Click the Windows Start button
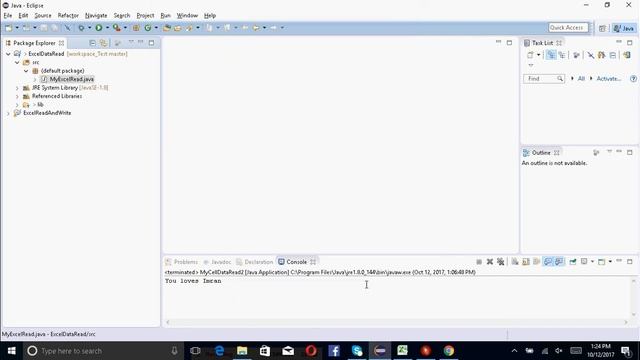This screenshot has height=360, width=640. click(11, 351)
